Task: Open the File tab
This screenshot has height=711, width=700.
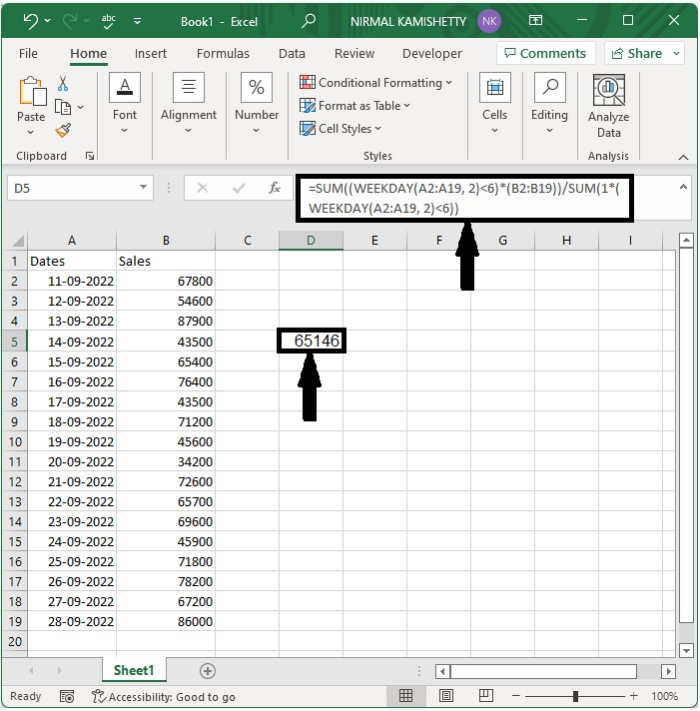Action: coord(28,54)
